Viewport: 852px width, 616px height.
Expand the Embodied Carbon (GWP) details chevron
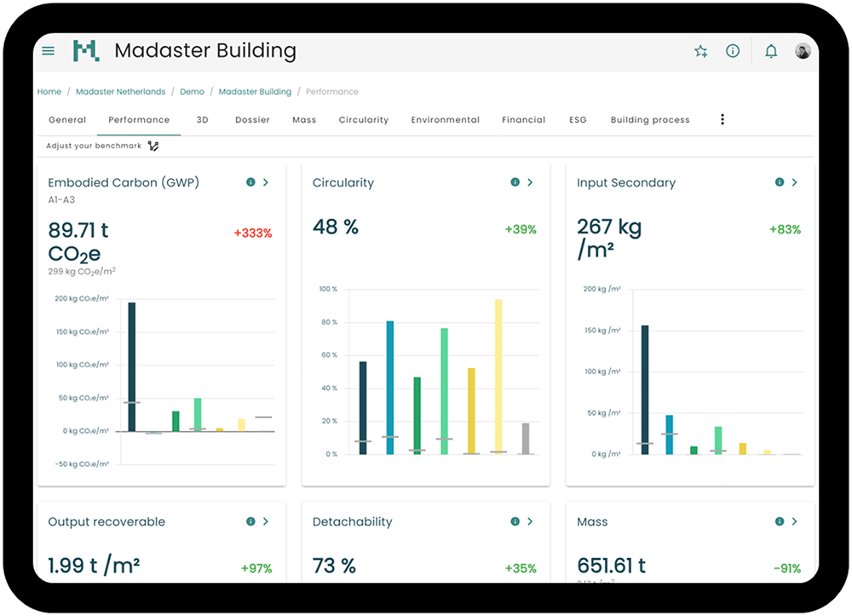click(266, 182)
